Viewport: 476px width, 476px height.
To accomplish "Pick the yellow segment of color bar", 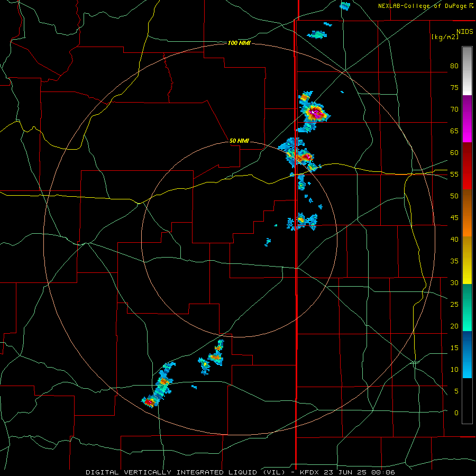I will 467,260.
